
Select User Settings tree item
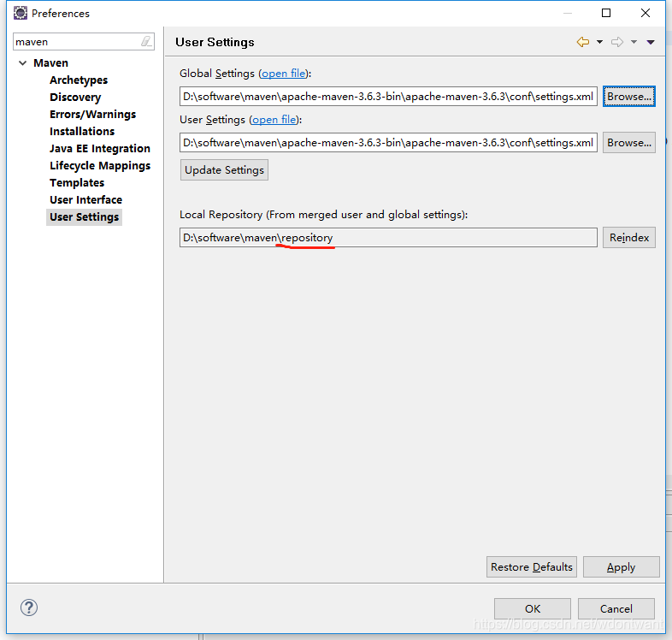click(84, 217)
